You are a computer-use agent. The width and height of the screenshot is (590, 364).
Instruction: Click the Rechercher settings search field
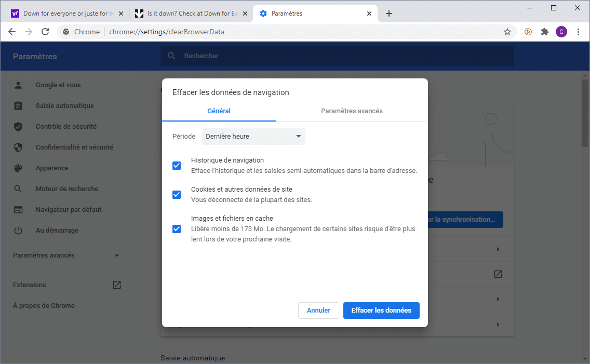pyautogui.click(x=337, y=56)
